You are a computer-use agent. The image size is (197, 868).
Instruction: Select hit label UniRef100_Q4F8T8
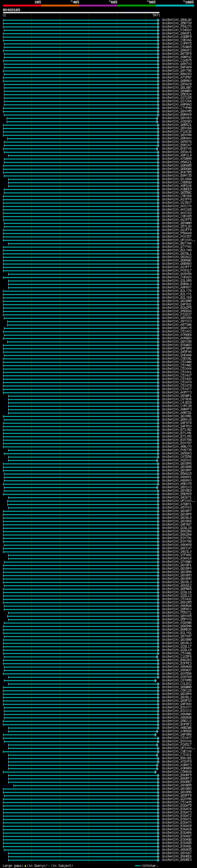coord(176,423)
